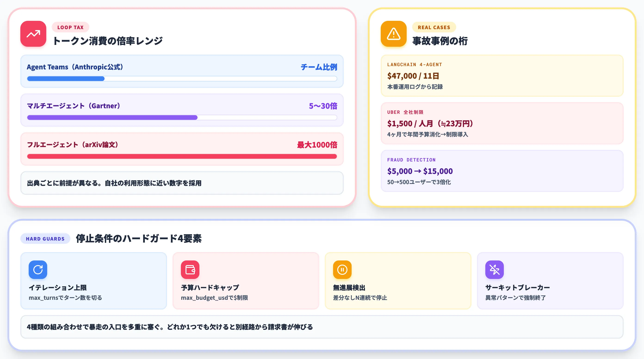Image resolution: width=644 pixels, height=359 pixels.
Task: Click the label マルチエージェント（Gartner）
Action: [74, 106]
